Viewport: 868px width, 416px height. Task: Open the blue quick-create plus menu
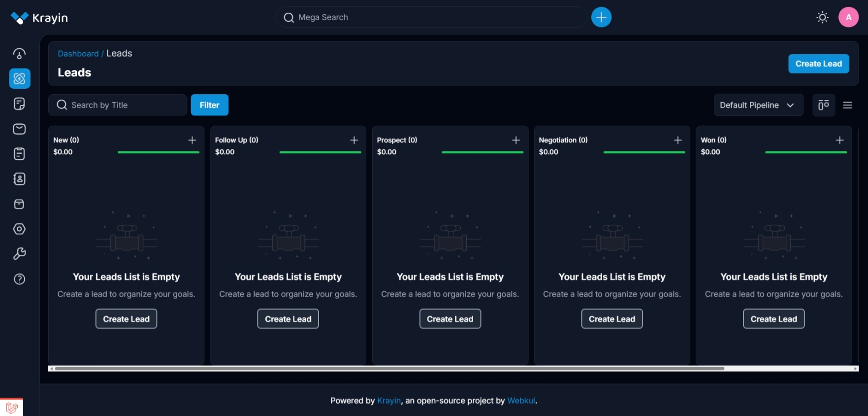[601, 17]
